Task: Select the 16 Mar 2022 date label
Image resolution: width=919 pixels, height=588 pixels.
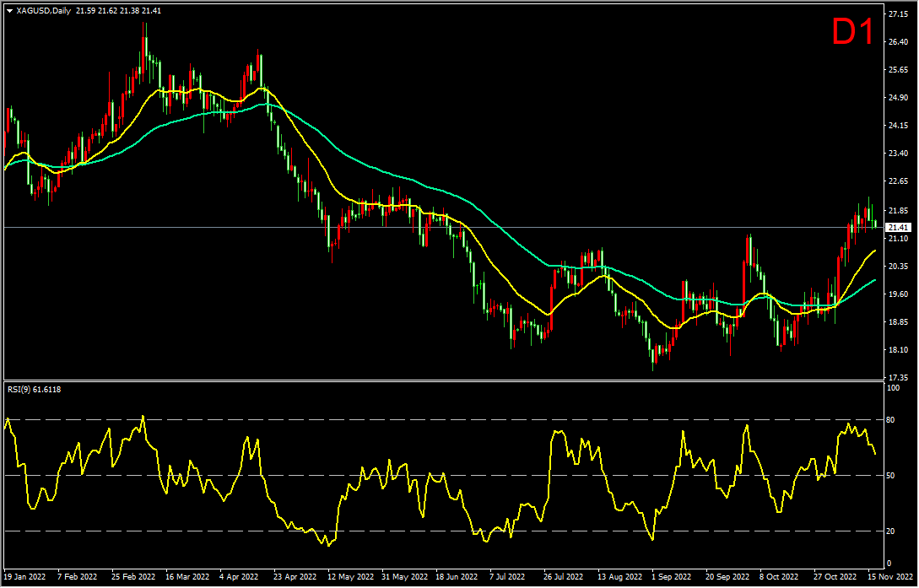Action: point(188,577)
